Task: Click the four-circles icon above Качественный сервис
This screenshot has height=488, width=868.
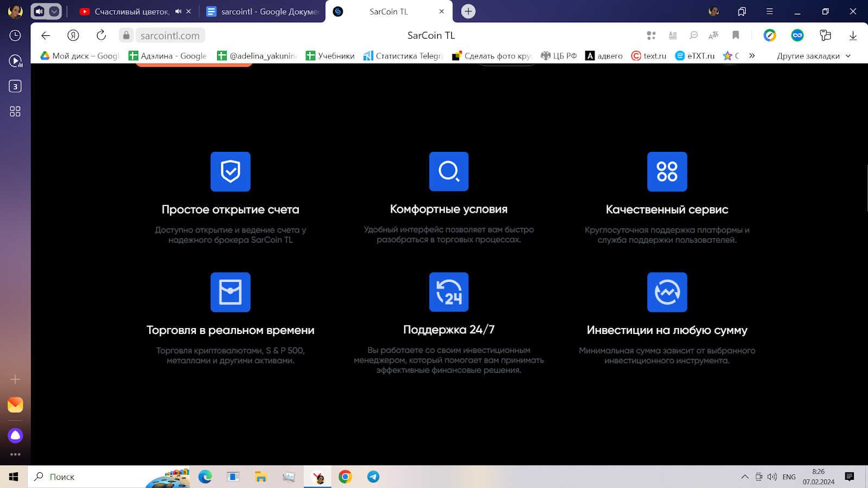Action: click(667, 171)
